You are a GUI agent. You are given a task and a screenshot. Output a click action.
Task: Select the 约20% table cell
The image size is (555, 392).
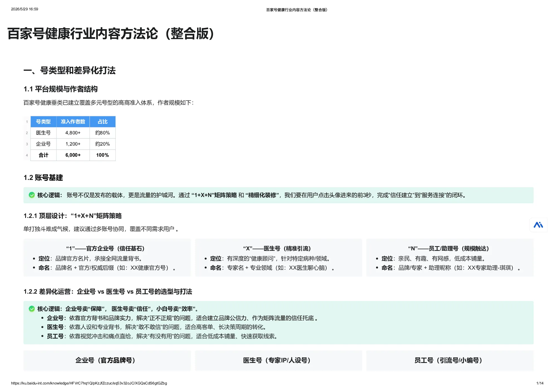pyautogui.click(x=103, y=144)
